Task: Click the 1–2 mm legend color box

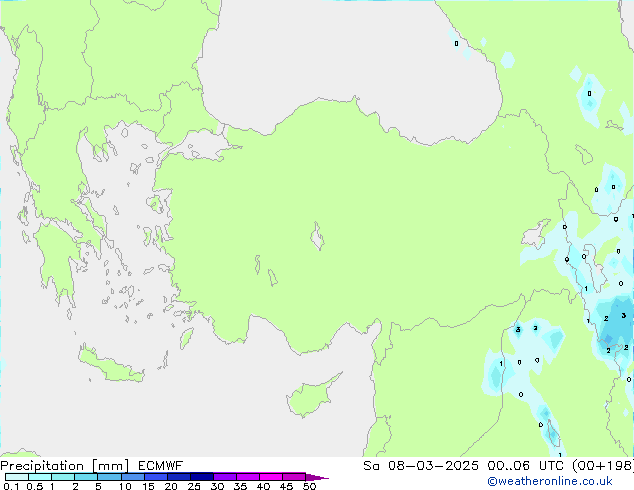Action: [63, 477]
